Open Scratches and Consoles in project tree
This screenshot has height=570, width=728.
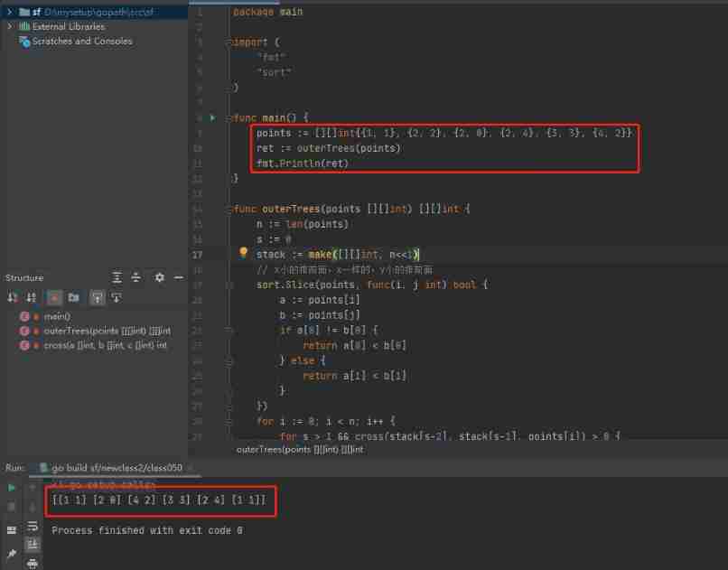click(81, 41)
